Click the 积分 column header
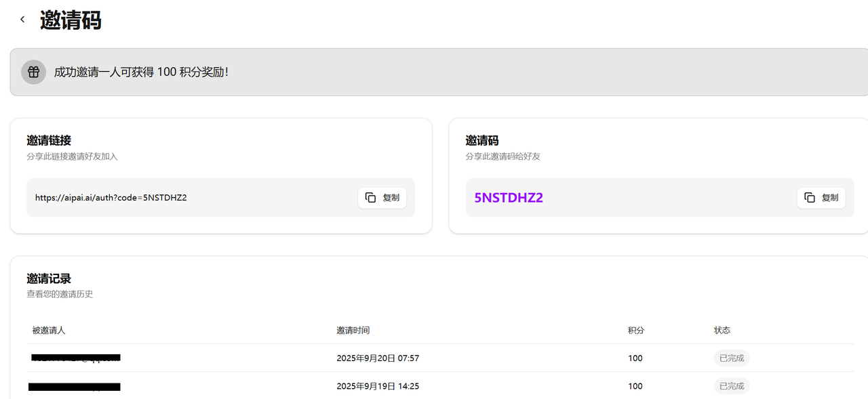 point(636,330)
